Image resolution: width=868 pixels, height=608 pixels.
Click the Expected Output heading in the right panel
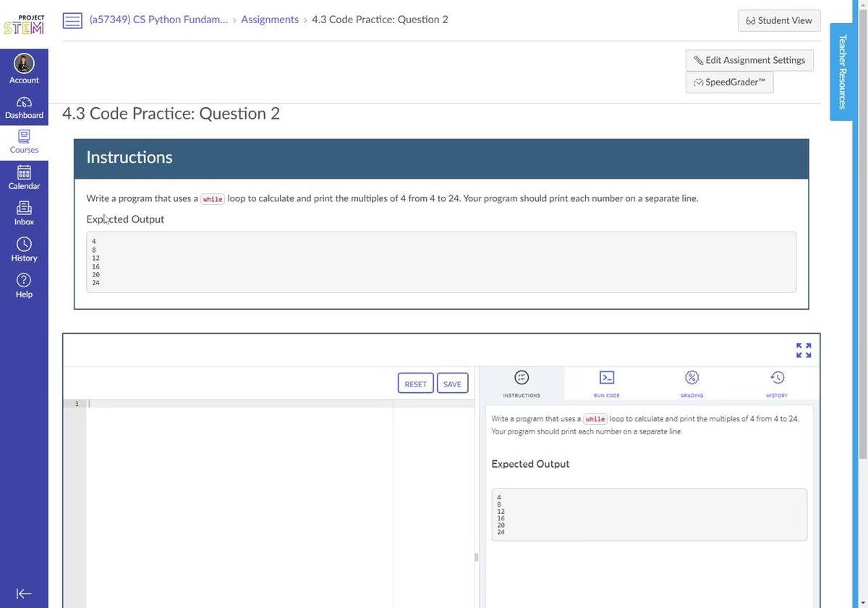click(530, 464)
